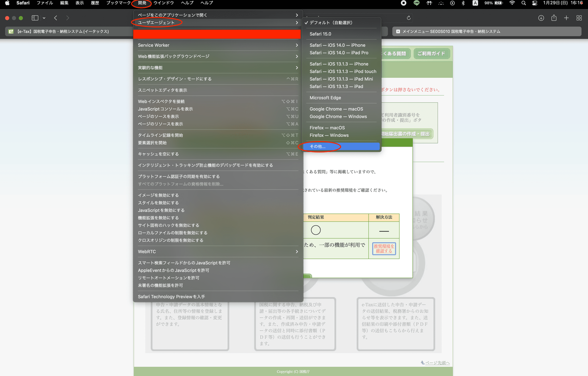This screenshot has width=588, height=376.
Task: Open the Now Playing menu bar icon
Action: pos(452,3)
